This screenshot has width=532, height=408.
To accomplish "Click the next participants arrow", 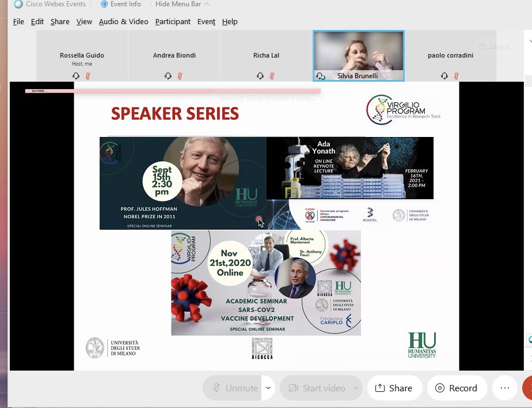I will coord(512,56).
